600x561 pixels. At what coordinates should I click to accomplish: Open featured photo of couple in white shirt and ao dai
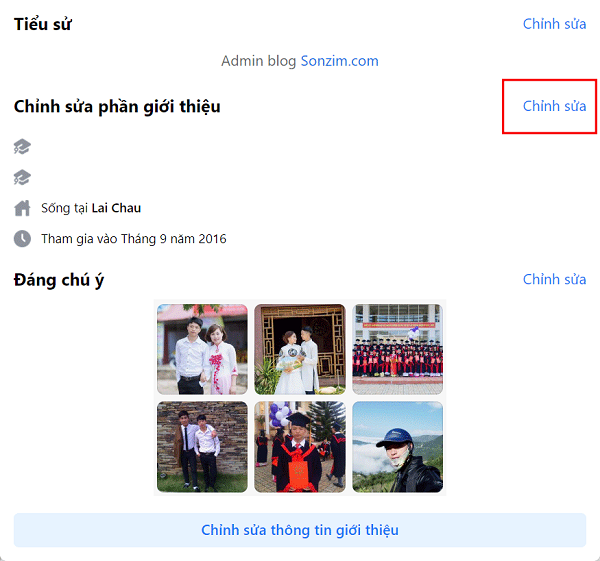pyautogui.click(x=202, y=349)
